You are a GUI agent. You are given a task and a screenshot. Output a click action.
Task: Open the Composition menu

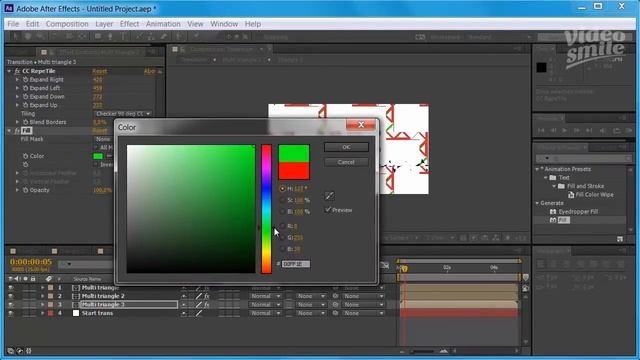click(67, 24)
